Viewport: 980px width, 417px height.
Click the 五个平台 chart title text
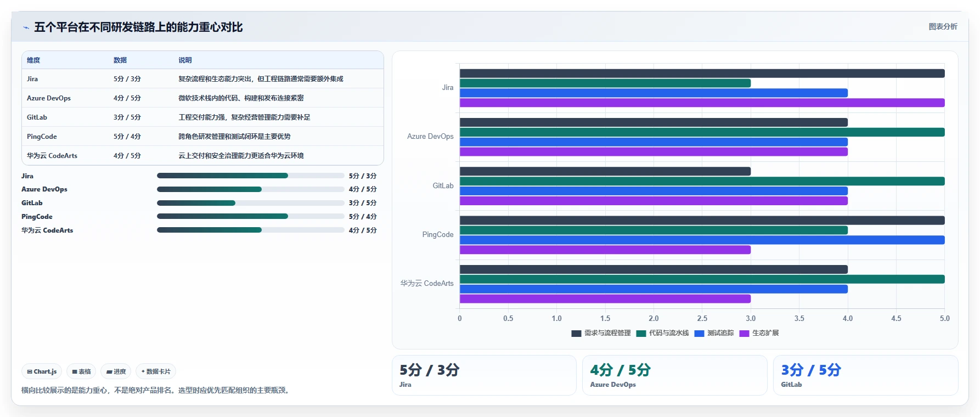pos(138,27)
